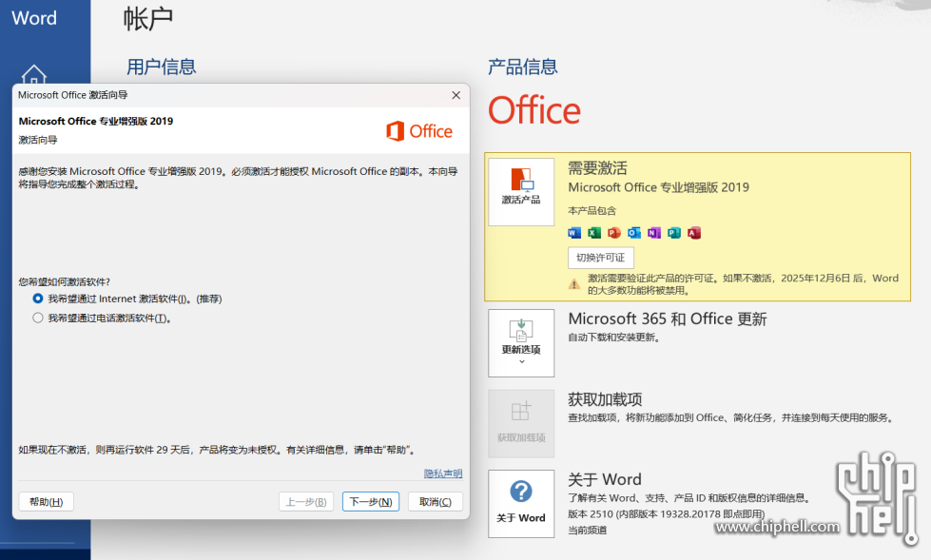
Task: Click the Outlook icon in product list
Action: [x=634, y=233]
